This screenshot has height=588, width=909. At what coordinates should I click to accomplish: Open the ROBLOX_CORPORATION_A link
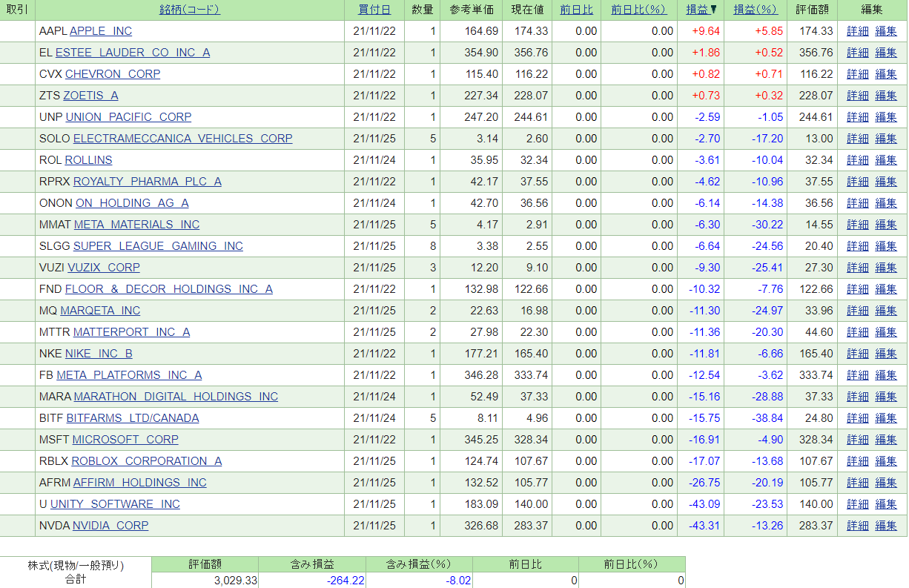click(147, 461)
